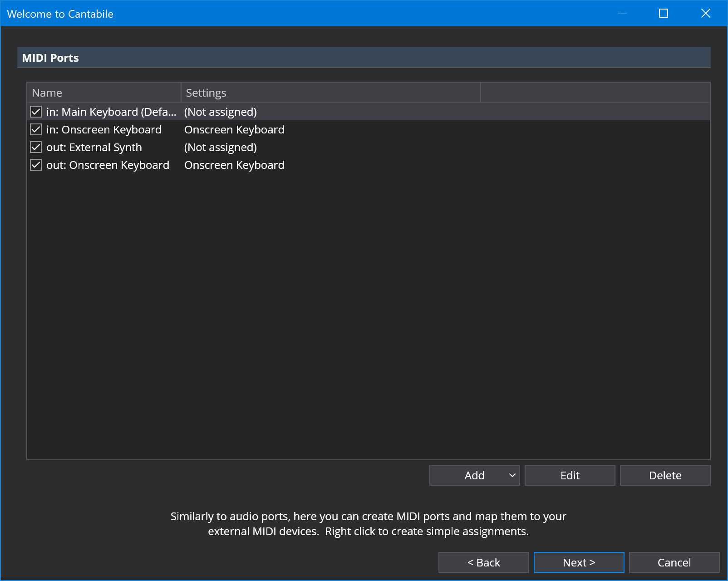Select the 'in: Onscreen Keyboard' row name
Image resolution: width=728 pixels, height=581 pixels.
(104, 129)
